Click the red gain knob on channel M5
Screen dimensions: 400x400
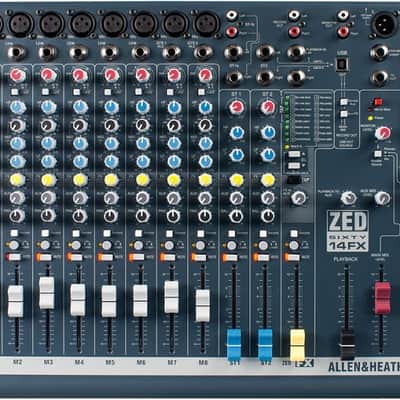(x=111, y=75)
